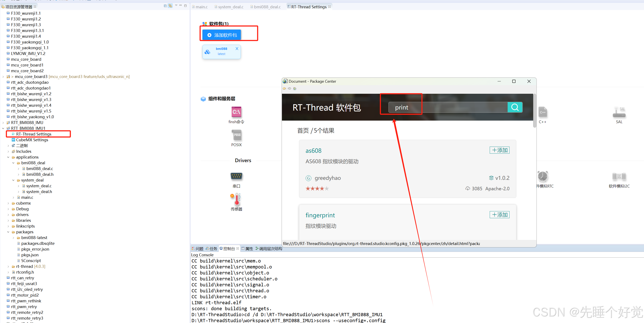Screen dimensions: 644x323
Task: Click 添加 button for as608 package
Action: tap(499, 150)
